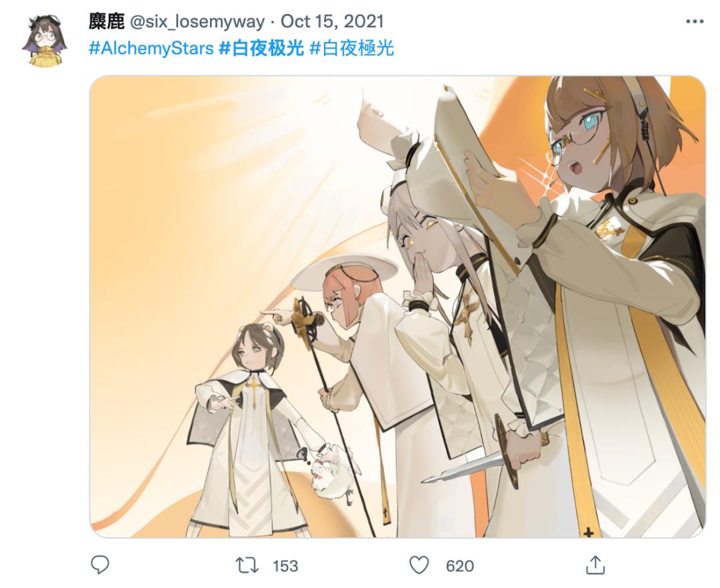720x588 pixels.
Task: Open the Oct 15, 2021 timestamp
Action: pyautogui.click(x=332, y=21)
